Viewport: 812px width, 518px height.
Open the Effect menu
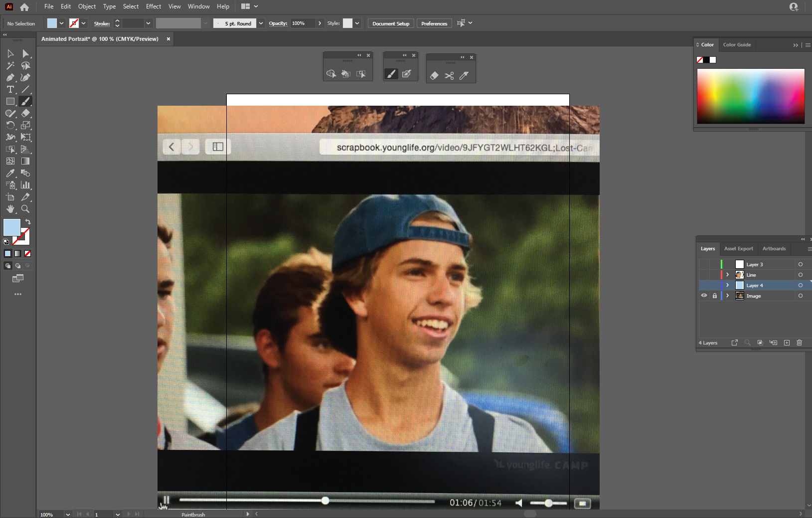click(153, 6)
